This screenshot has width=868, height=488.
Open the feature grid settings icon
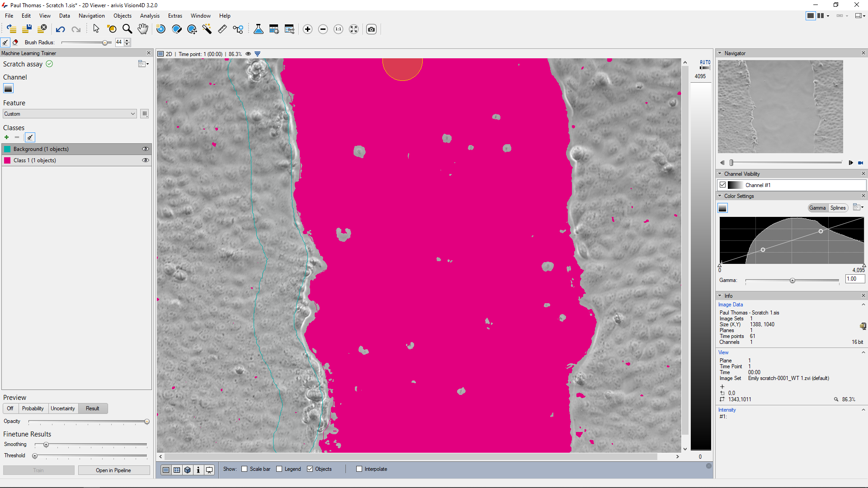145,114
